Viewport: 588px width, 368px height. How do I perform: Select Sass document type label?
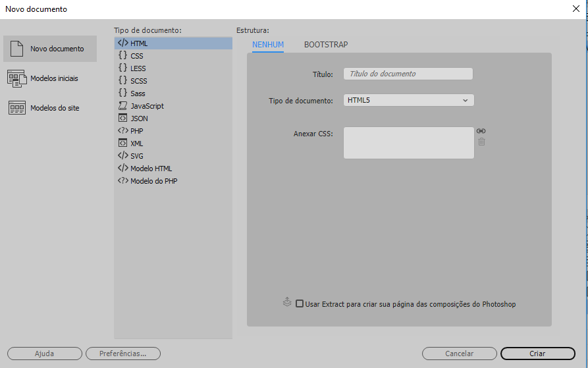pos(138,93)
